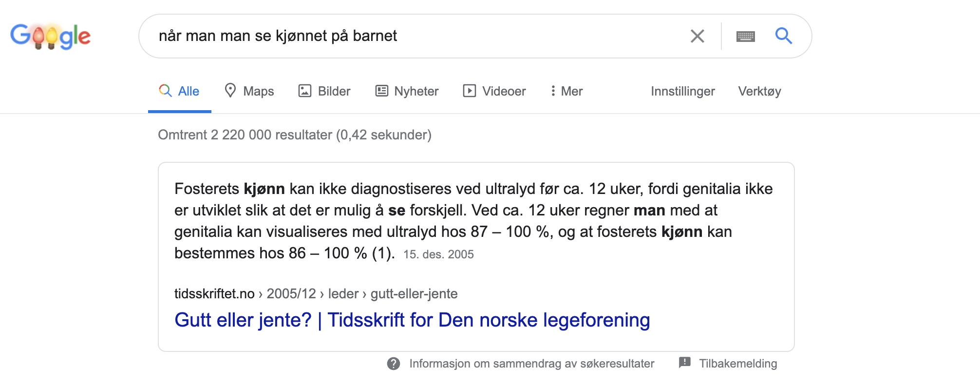Screen dimensions: 980x387
Task: Click Tilbakemelding feedback link
Action: point(737,364)
